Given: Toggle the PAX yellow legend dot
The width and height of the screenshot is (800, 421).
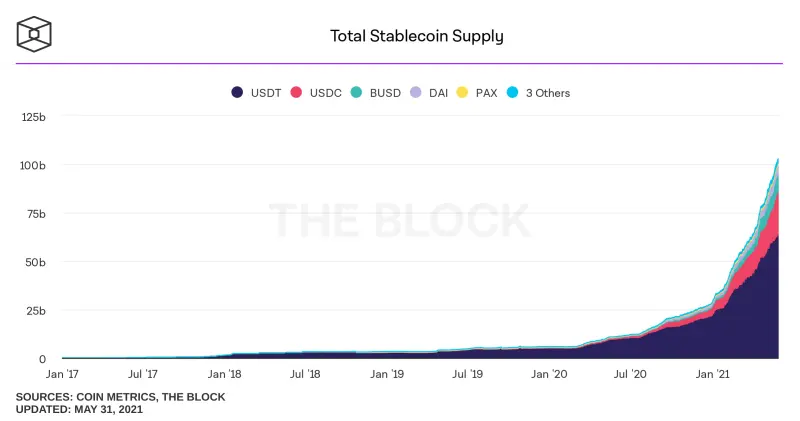Looking at the screenshot, I should [x=462, y=92].
